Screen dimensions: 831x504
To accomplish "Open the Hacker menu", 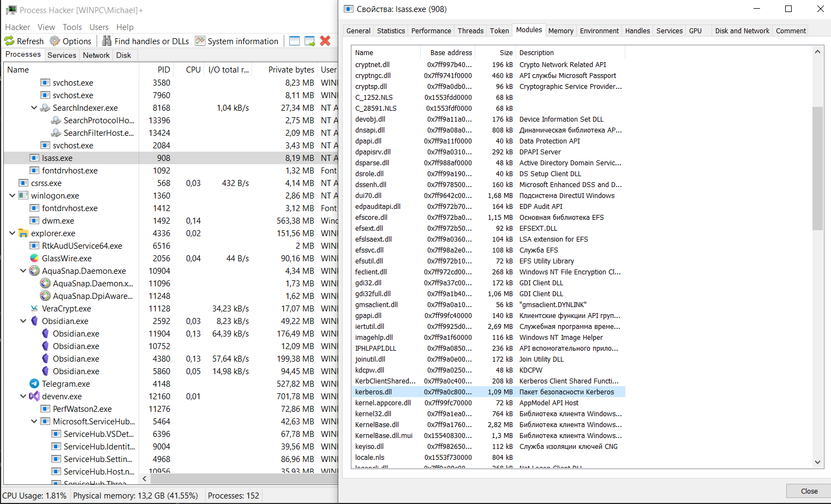I will (x=17, y=27).
